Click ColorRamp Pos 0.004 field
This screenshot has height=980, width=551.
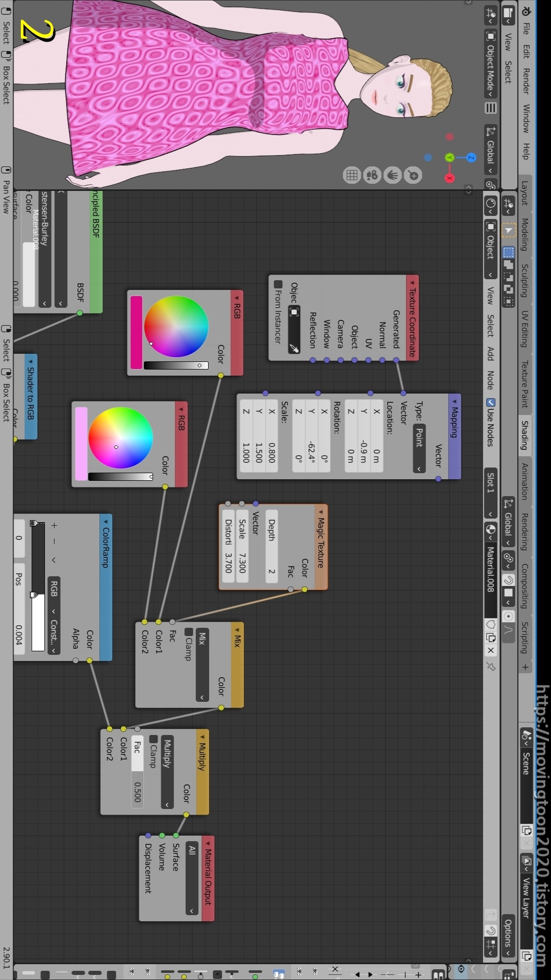tap(19, 609)
